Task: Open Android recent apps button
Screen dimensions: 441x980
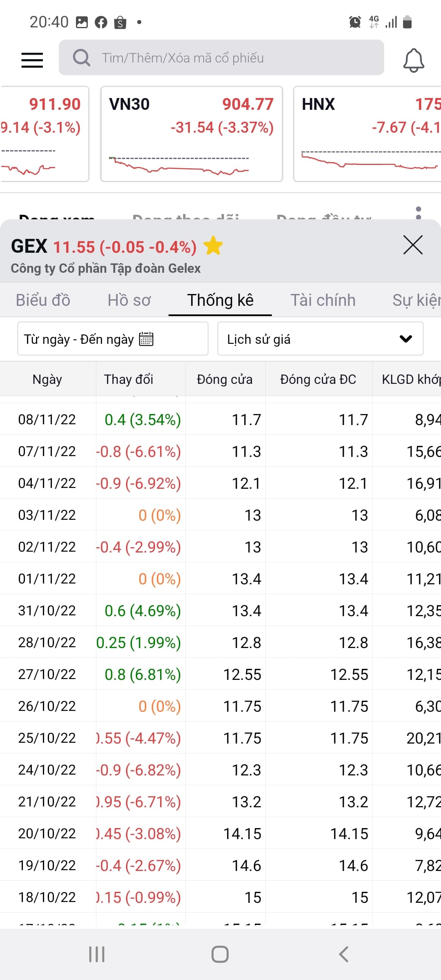Action: click(x=97, y=954)
